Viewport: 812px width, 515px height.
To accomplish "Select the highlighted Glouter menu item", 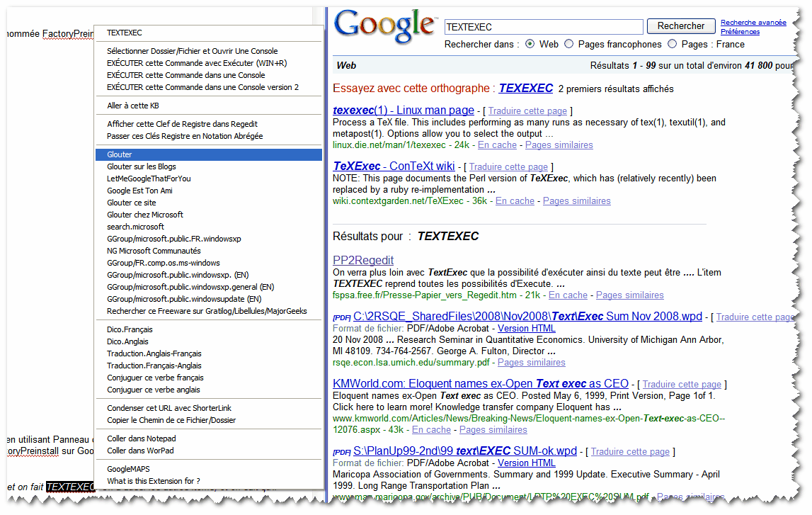I will [209, 154].
